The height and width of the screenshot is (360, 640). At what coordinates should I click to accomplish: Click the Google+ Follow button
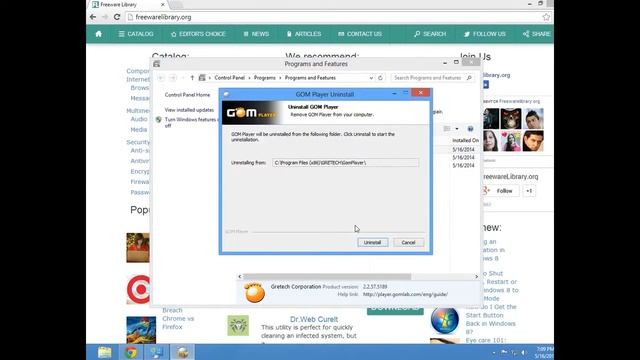tap(500, 191)
